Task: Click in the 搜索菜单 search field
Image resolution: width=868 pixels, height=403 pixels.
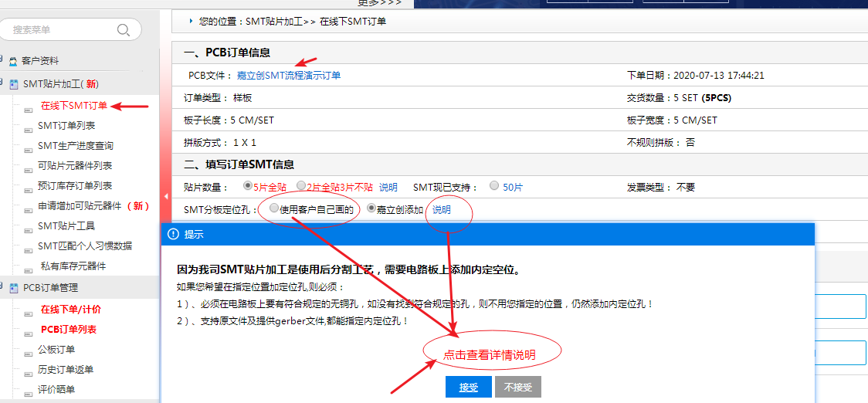Action: tap(62, 30)
